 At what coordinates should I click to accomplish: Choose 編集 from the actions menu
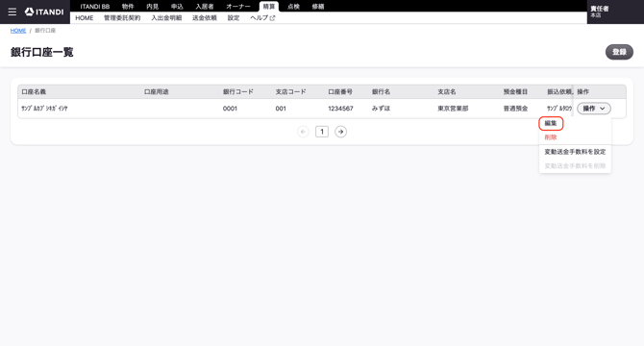coord(551,123)
